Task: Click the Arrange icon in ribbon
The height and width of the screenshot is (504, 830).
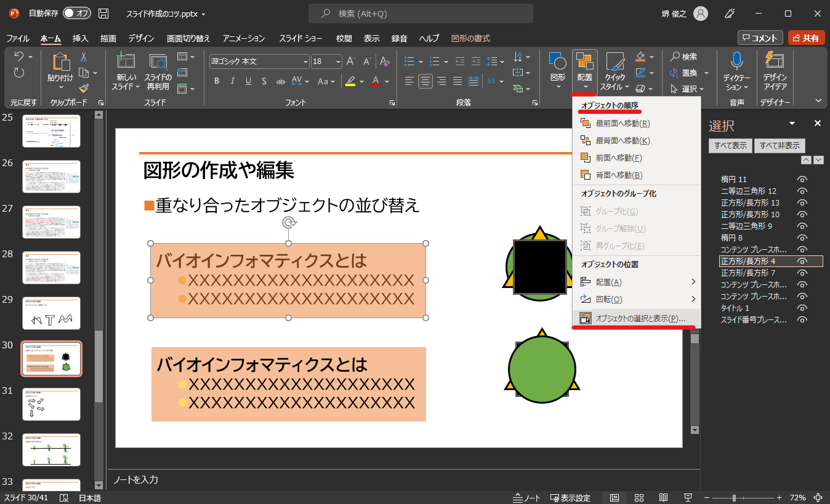Action: (584, 62)
